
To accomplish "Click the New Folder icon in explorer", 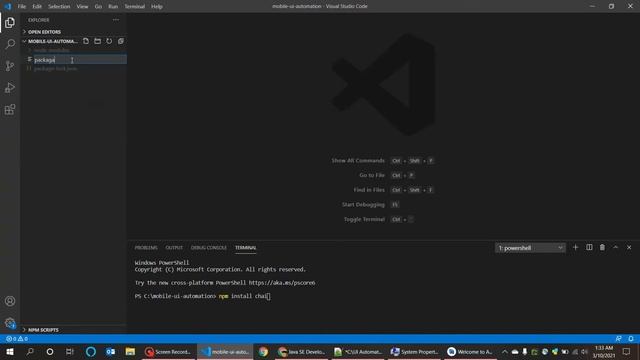I will click(98, 41).
